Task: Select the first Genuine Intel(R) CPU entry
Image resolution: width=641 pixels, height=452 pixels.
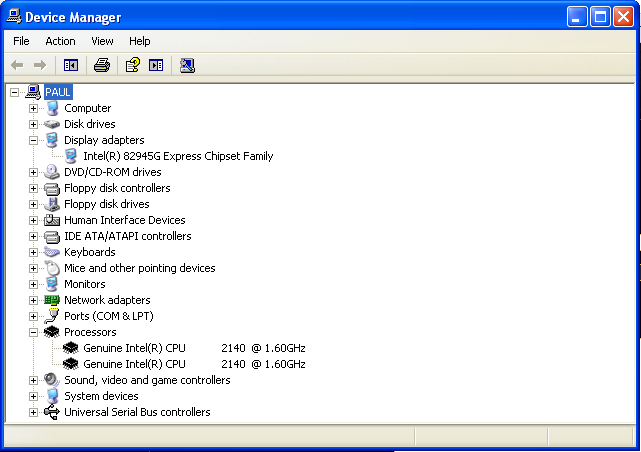Action: point(194,348)
